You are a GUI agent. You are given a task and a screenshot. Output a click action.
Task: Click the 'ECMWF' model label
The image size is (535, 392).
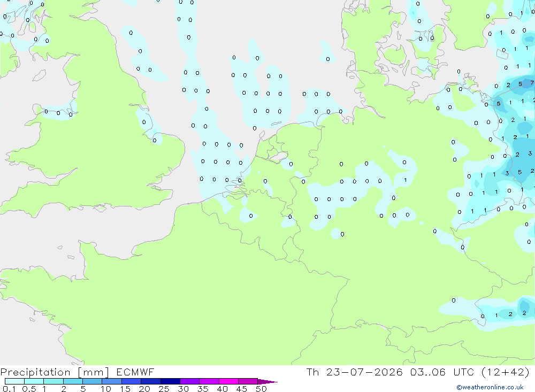click(135, 372)
